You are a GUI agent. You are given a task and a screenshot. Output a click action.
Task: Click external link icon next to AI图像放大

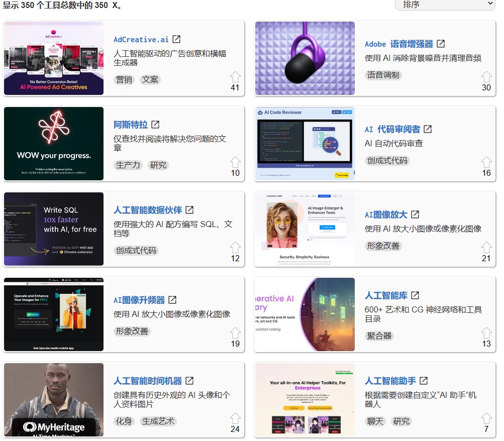click(x=415, y=214)
